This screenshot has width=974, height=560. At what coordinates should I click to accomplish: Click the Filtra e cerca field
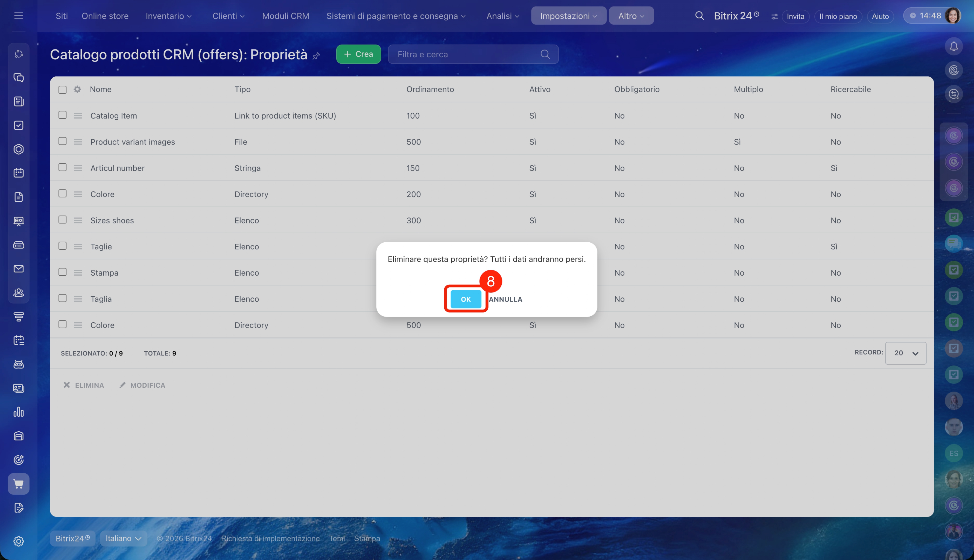click(466, 54)
